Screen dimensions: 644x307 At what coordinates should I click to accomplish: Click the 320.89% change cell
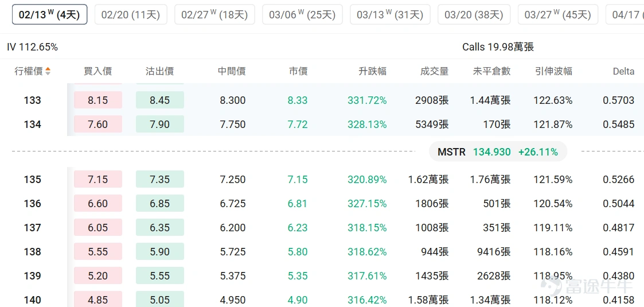(x=367, y=180)
